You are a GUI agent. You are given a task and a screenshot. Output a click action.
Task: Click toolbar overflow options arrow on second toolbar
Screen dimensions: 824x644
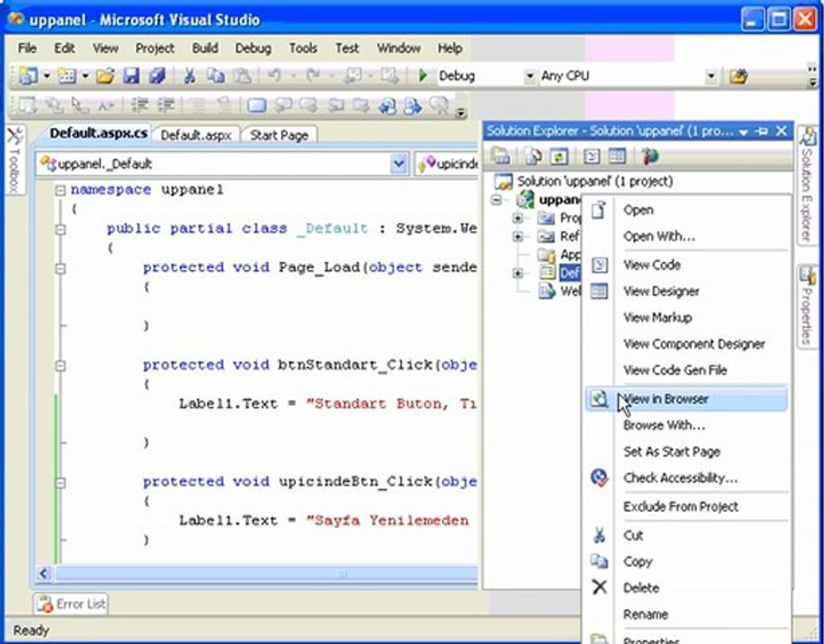tap(461, 112)
